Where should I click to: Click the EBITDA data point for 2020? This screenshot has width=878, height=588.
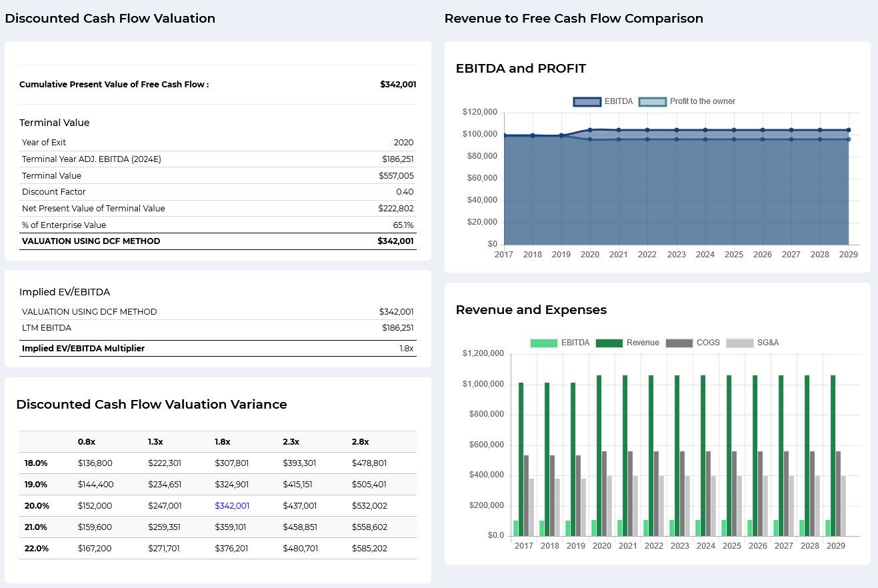pyautogui.click(x=590, y=130)
